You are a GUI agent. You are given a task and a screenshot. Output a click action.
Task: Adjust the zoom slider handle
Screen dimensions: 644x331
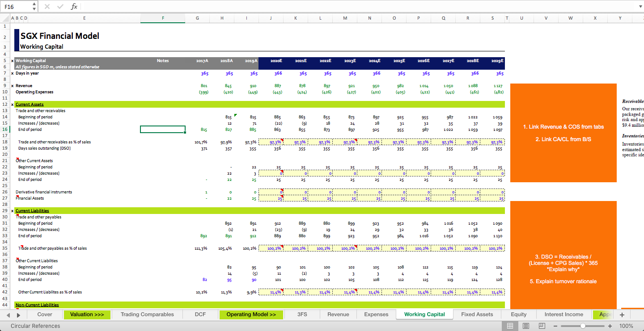tap(583, 326)
